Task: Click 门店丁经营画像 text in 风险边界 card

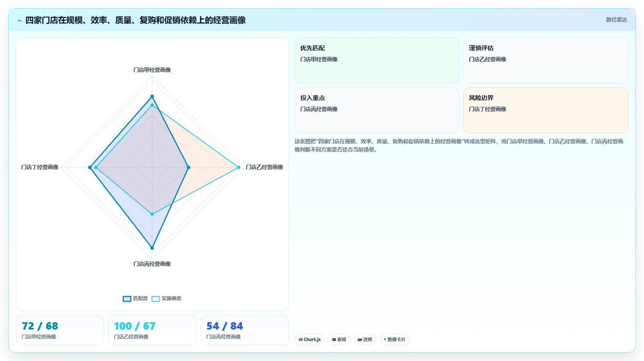Action: [x=488, y=109]
